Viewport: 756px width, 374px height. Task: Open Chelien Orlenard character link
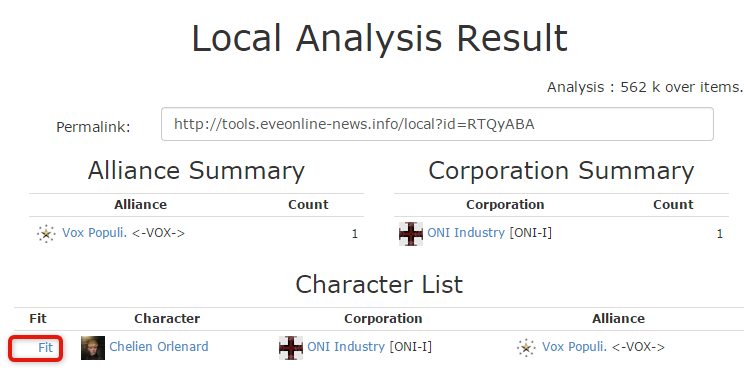pyautogui.click(x=159, y=347)
